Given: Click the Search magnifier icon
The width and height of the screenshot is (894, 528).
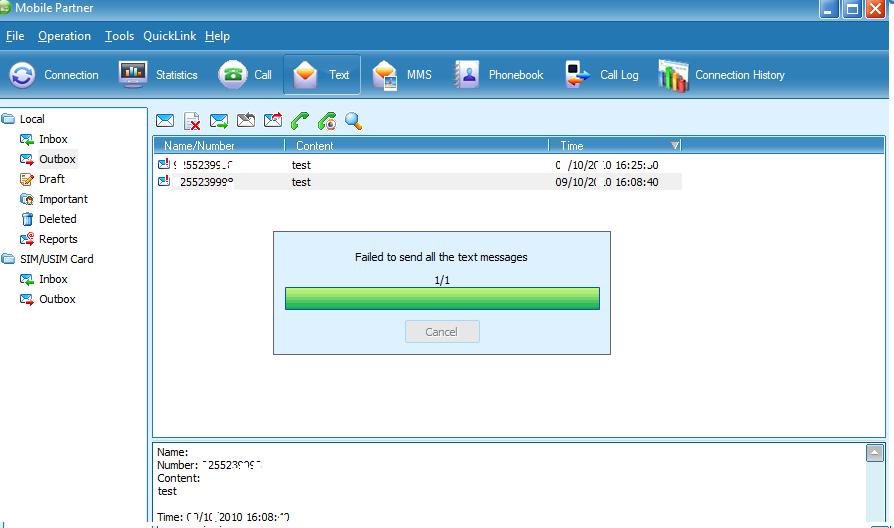Looking at the screenshot, I should (x=353, y=121).
